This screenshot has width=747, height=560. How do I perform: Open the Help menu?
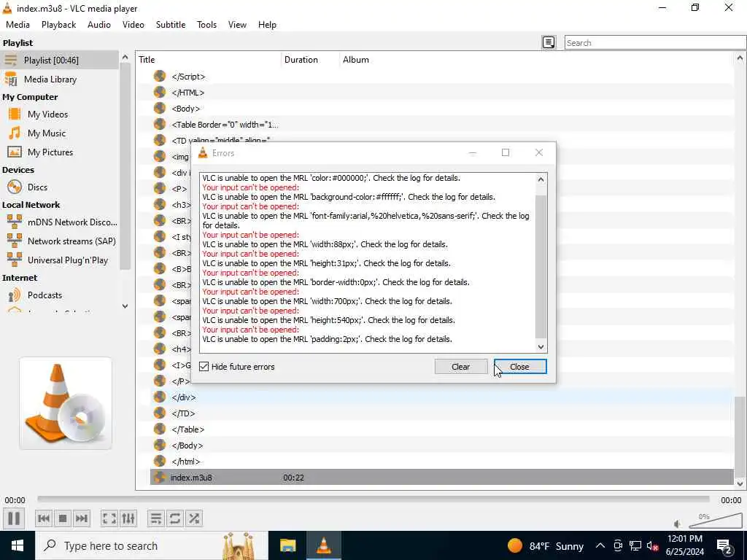click(x=267, y=25)
